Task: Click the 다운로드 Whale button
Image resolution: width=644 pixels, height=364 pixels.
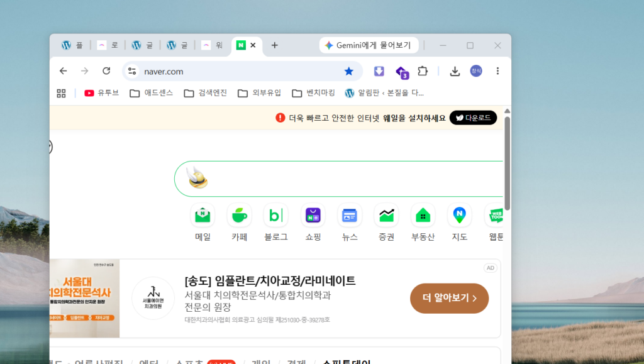Action: (473, 118)
